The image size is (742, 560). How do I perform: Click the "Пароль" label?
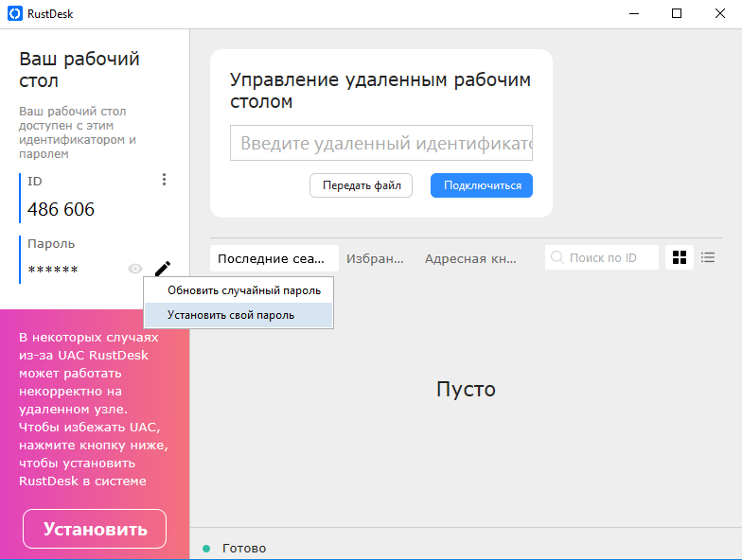click(x=51, y=244)
